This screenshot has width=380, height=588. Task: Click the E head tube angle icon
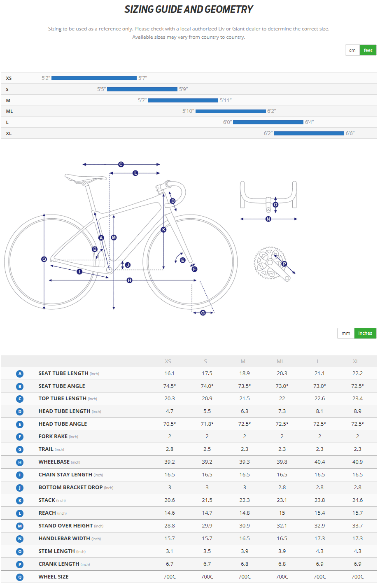coord(20,425)
